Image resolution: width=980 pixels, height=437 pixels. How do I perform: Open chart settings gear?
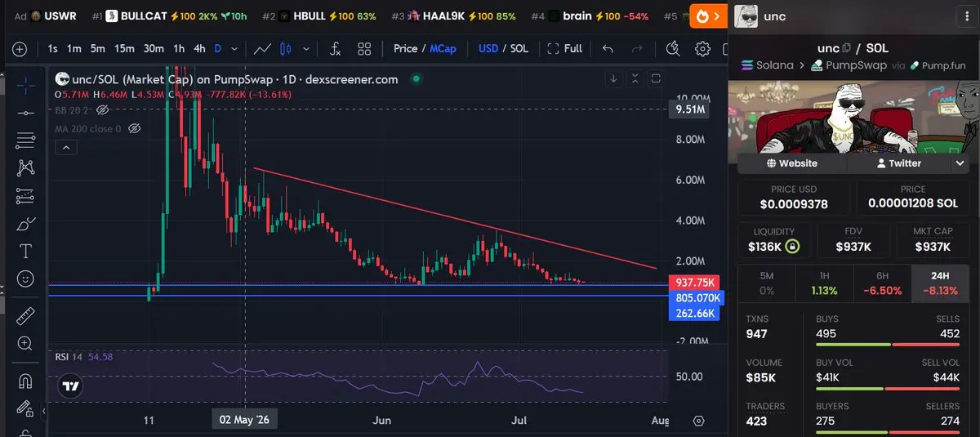pyautogui.click(x=702, y=49)
